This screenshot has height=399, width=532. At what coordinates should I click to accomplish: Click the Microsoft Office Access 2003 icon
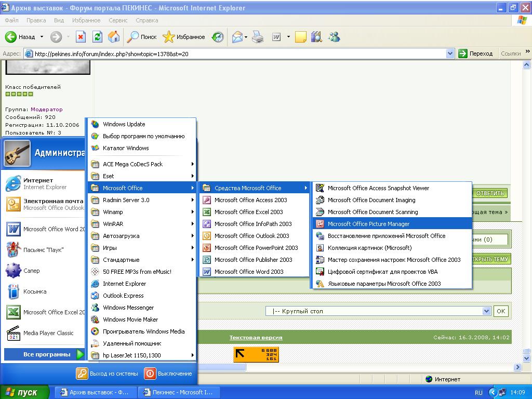(207, 200)
